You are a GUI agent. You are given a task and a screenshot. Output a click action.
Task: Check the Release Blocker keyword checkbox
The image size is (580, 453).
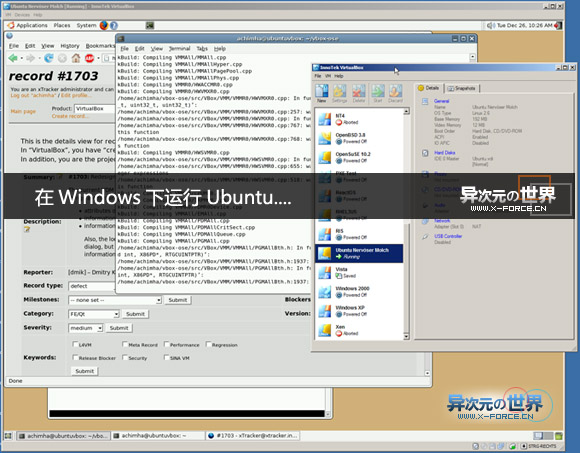tap(75, 358)
